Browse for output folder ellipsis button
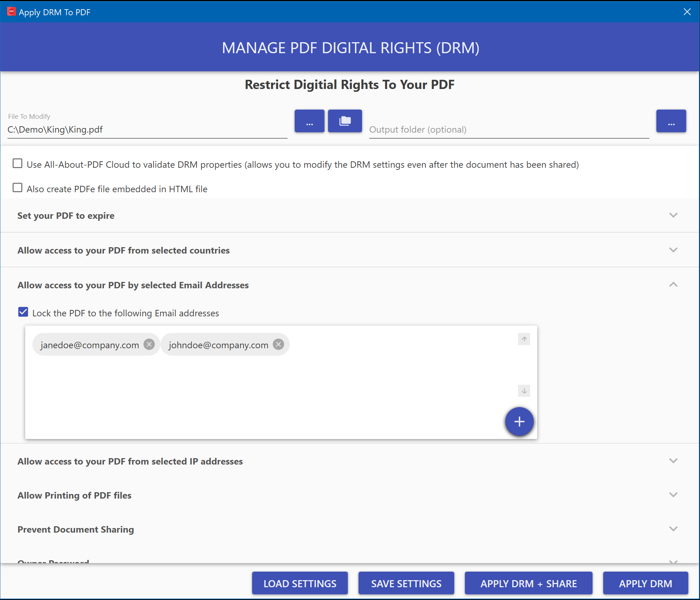700x600 pixels. 671,121
